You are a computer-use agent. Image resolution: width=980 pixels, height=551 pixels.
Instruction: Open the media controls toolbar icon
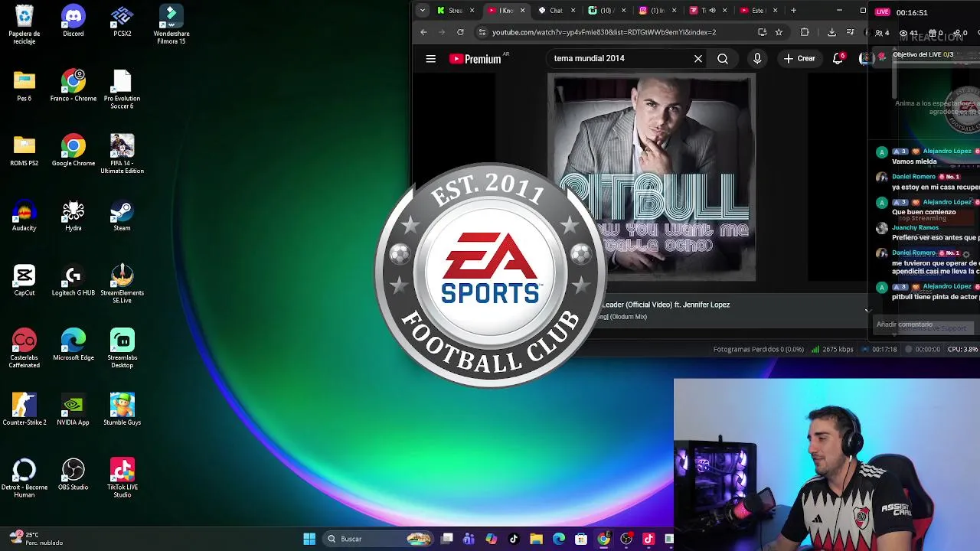(x=851, y=32)
